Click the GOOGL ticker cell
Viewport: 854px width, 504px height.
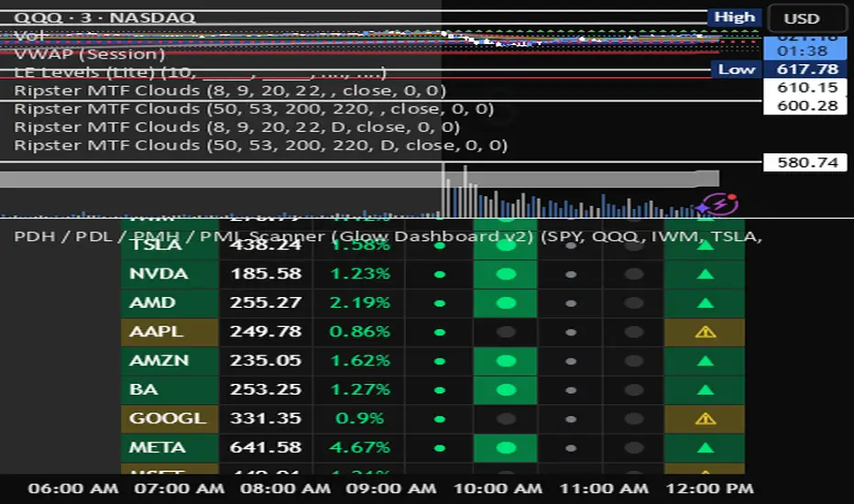pos(170,419)
